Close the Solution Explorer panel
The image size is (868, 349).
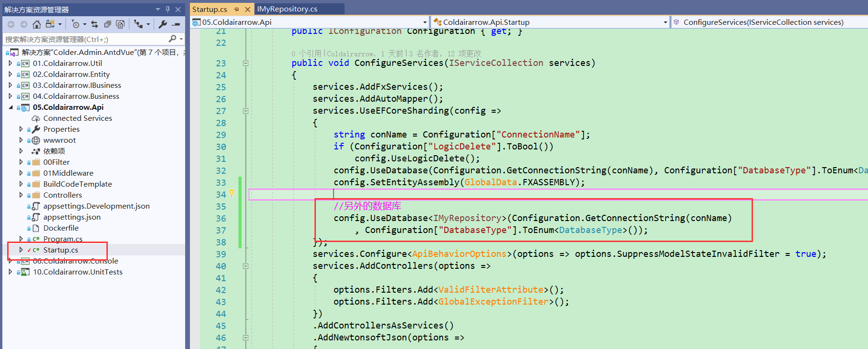point(178,9)
